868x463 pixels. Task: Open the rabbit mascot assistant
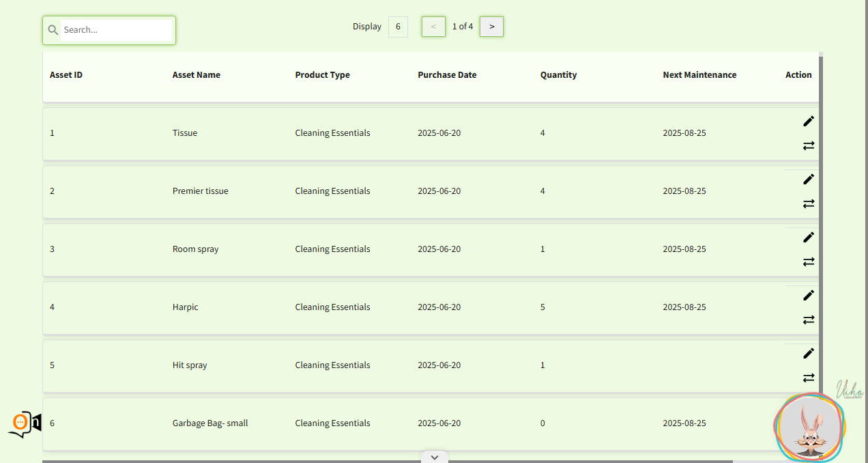point(810,428)
